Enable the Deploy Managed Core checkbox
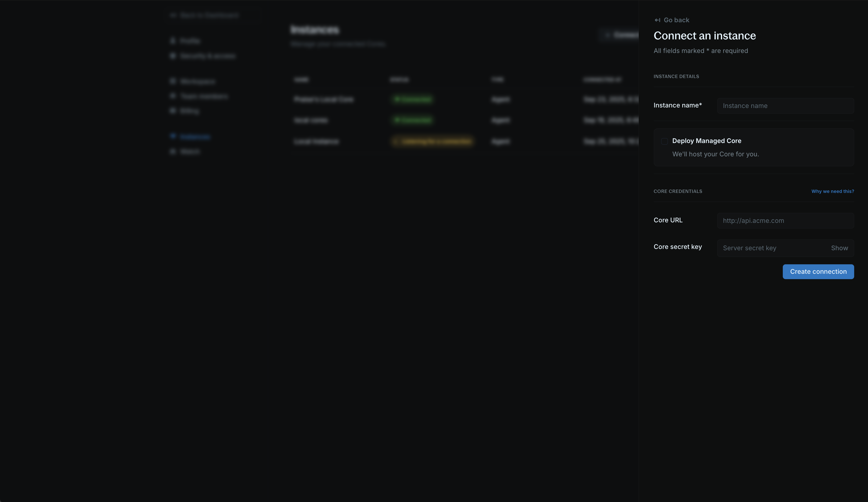The height and width of the screenshot is (502, 868). [x=664, y=141]
